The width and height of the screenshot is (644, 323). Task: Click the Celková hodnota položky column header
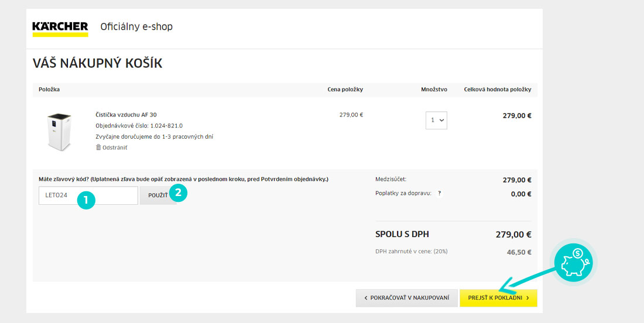coord(498,90)
